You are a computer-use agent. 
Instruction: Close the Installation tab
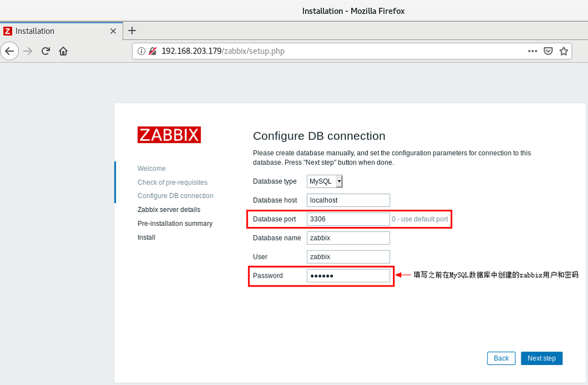[113, 31]
